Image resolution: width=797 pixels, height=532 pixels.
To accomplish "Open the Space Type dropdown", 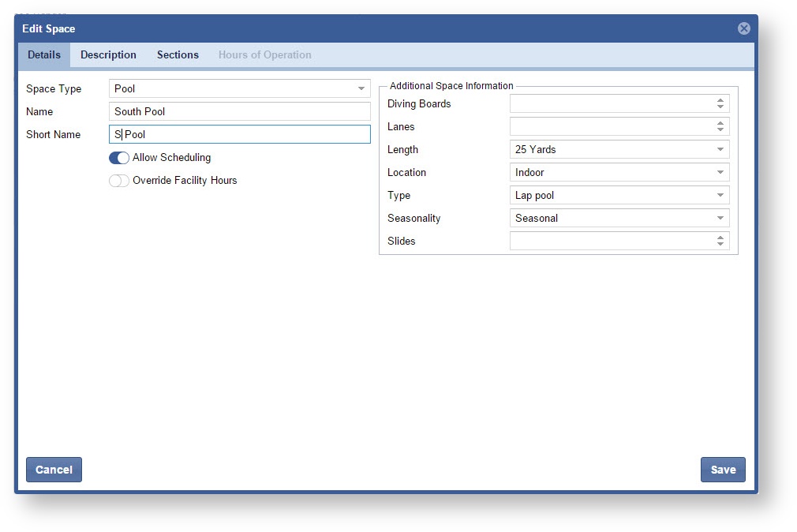I will coord(239,88).
